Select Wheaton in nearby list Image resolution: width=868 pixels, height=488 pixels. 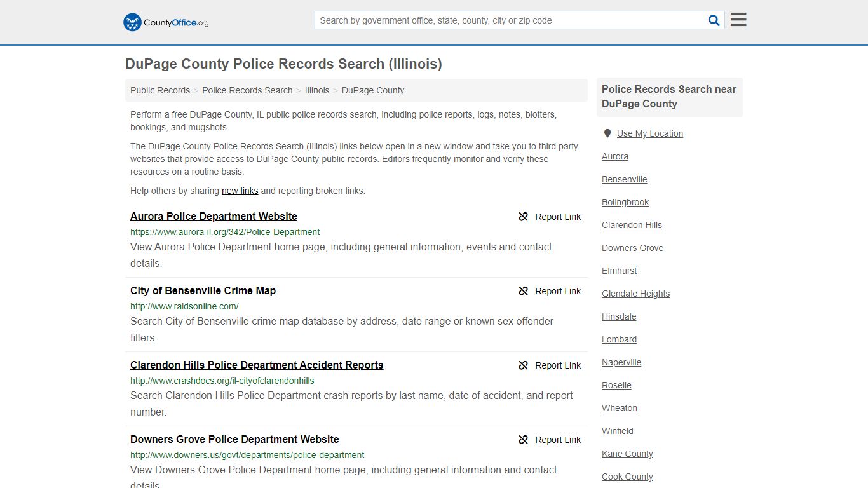620,408
